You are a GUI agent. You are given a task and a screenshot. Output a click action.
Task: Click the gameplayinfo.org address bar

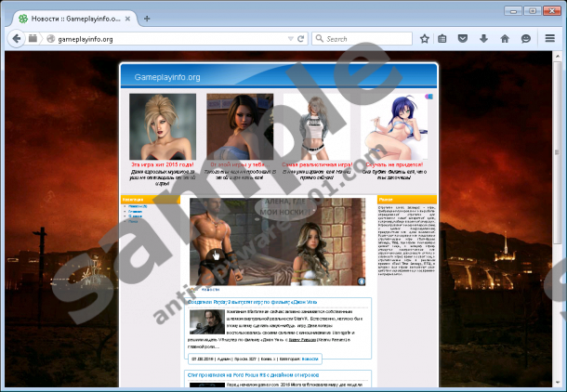(158, 39)
